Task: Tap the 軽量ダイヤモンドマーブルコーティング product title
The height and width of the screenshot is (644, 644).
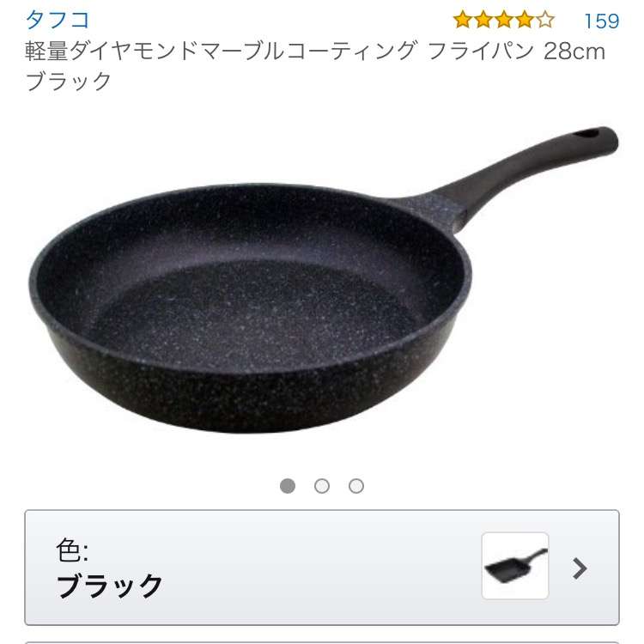Action: (x=221, y=52)
